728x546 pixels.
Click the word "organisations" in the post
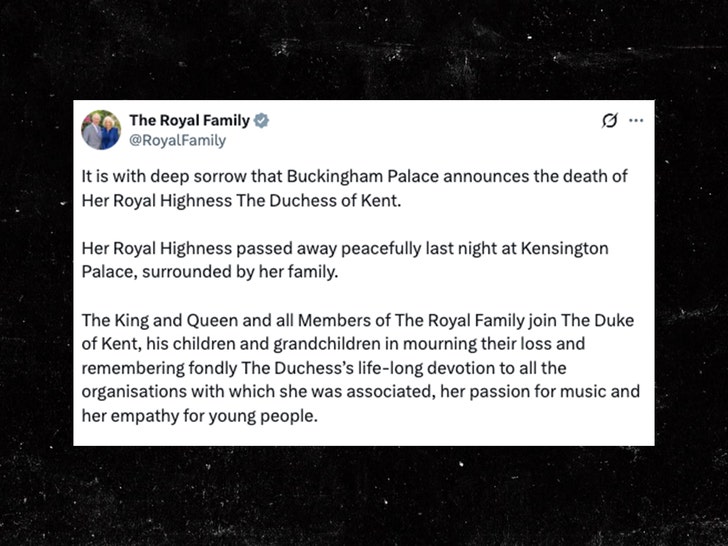135,391
